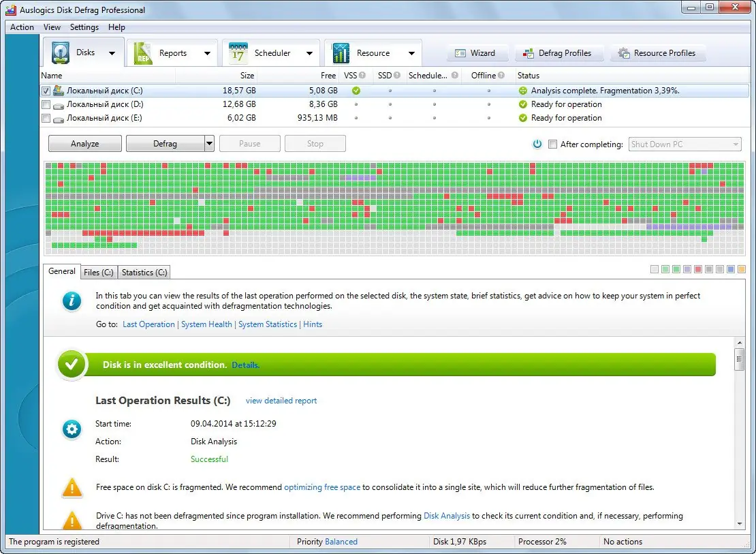Open the view detailed report link
The image size is (756, 554).
click(x=281, y=401)
